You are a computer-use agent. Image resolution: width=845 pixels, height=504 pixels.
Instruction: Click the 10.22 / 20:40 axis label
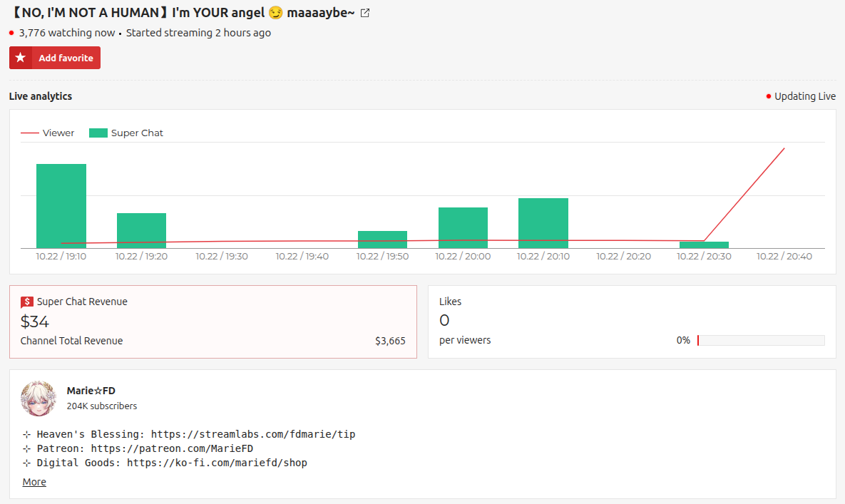coord(784,257)
